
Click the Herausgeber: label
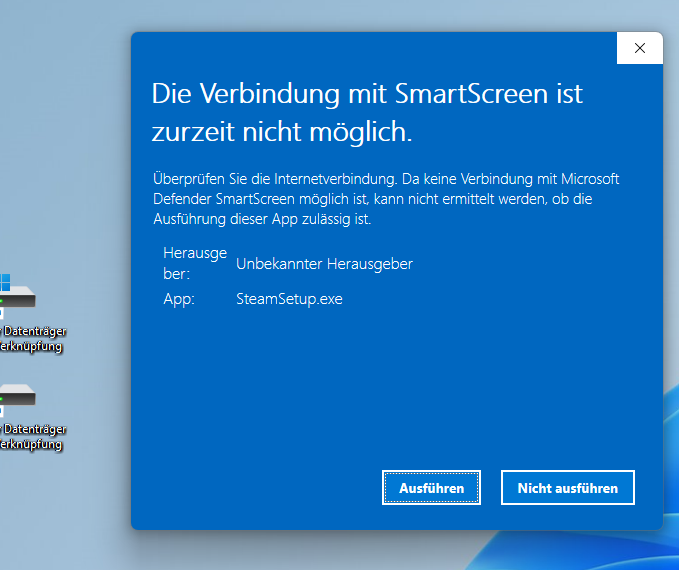[x=195, y=263]
